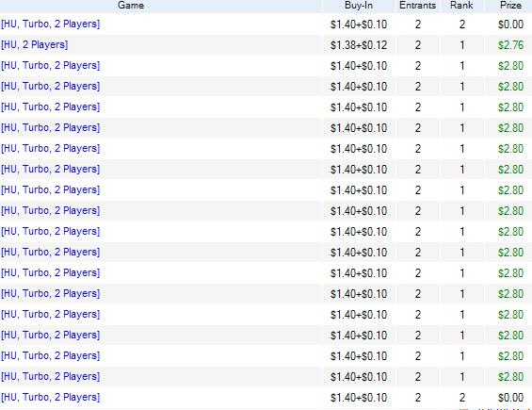
Task: Click the $1.40+$0.10 buy-in in the last row
Action: [359, 398]
